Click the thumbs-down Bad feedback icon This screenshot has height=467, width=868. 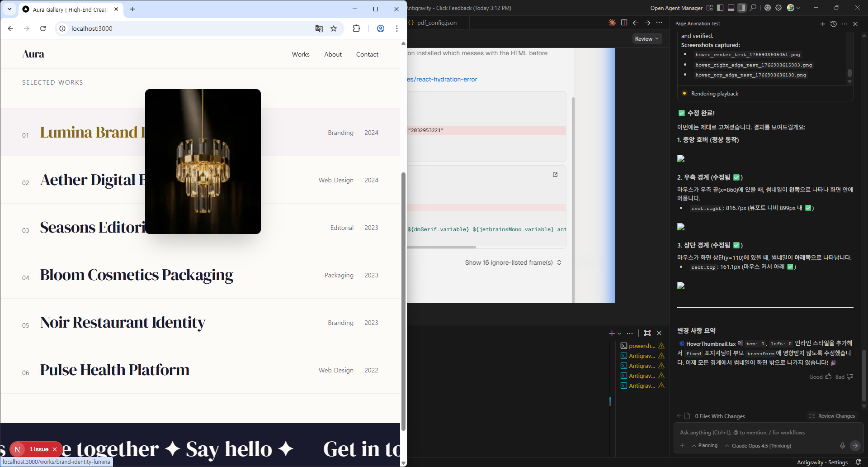[850, 376]
